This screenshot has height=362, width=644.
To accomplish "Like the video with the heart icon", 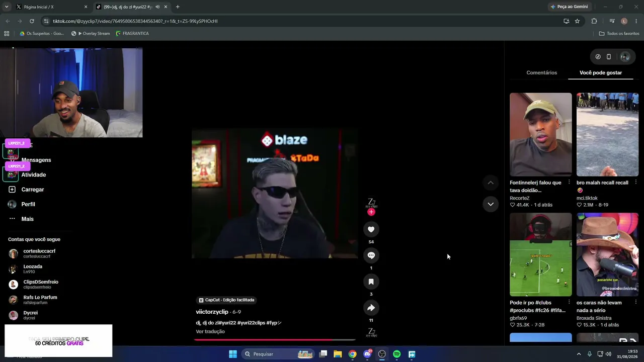I will click(371, 229).
